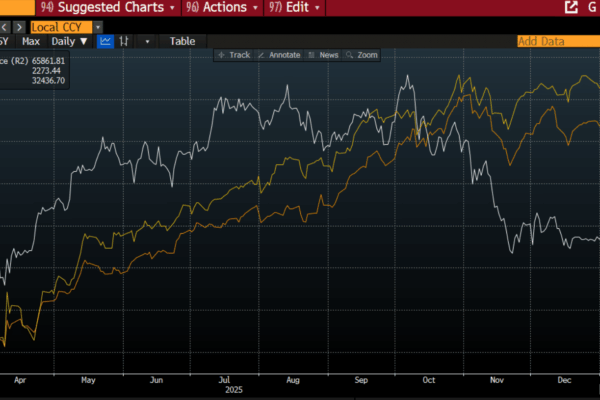Go back with the left arrow
The width and height of the screenshot is (600, 400).
pyautogui.click(x=4, y=27)
